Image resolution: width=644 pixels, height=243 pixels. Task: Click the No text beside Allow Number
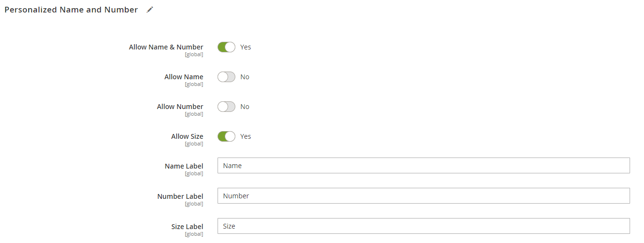point(245,107)
